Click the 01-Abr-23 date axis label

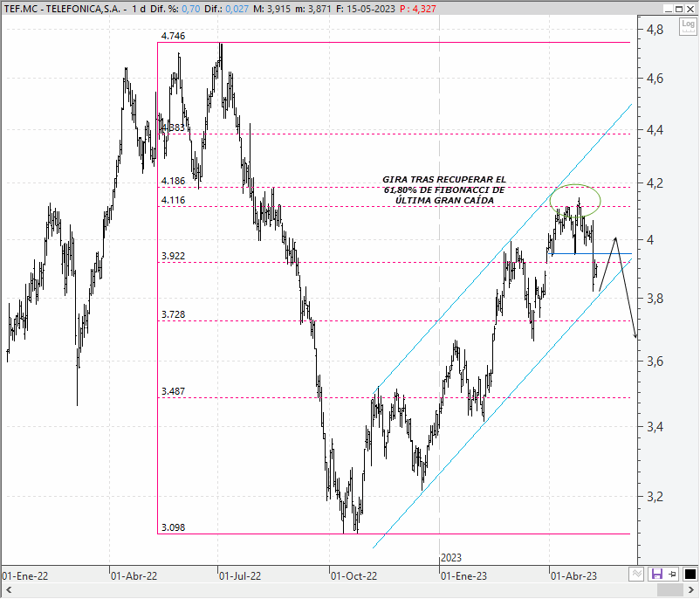click(x=573, y=576)
